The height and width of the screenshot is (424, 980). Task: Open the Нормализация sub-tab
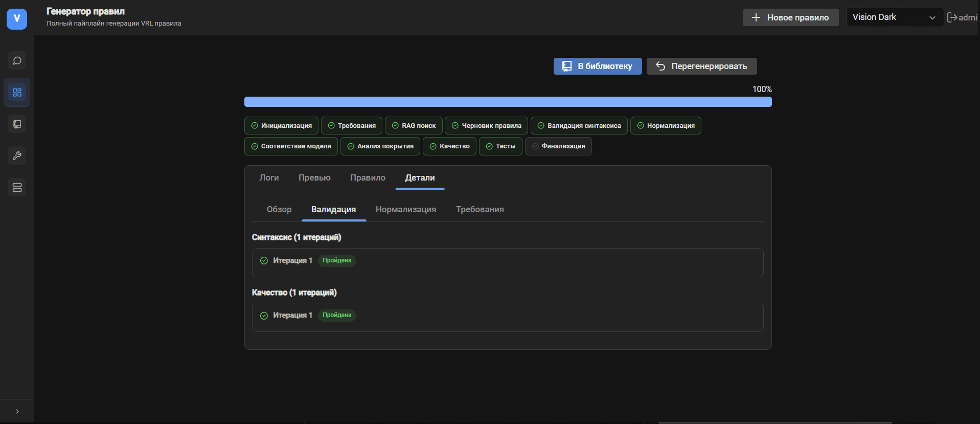(406, 209)
